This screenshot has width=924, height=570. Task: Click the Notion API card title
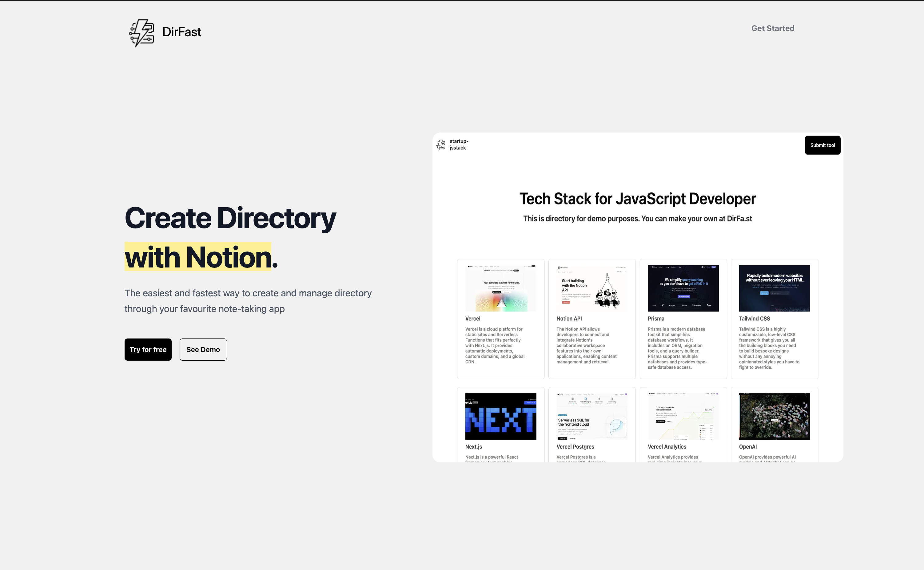tap(569, 319)
